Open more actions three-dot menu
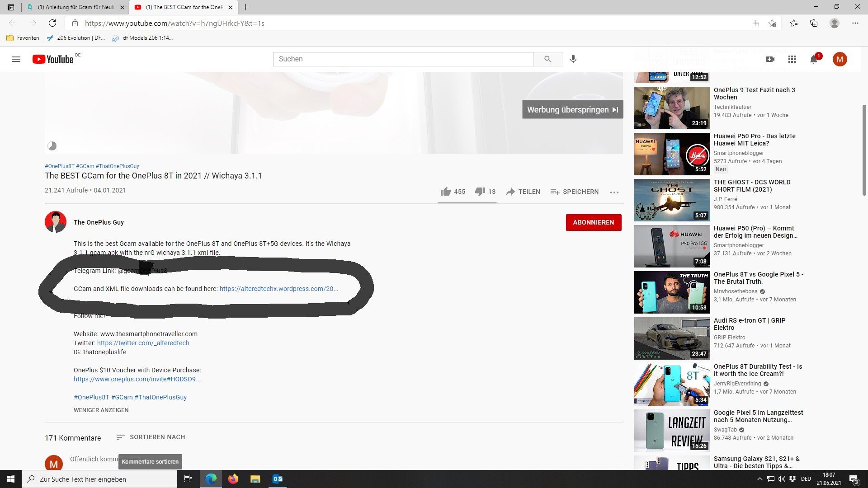Viewport: 868px width, 488px height. point(614,192)
